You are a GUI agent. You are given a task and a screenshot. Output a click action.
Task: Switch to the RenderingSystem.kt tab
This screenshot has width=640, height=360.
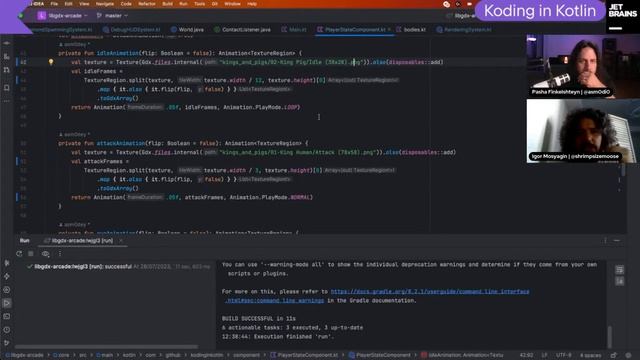pyautogui.click(x=464, y=29)
